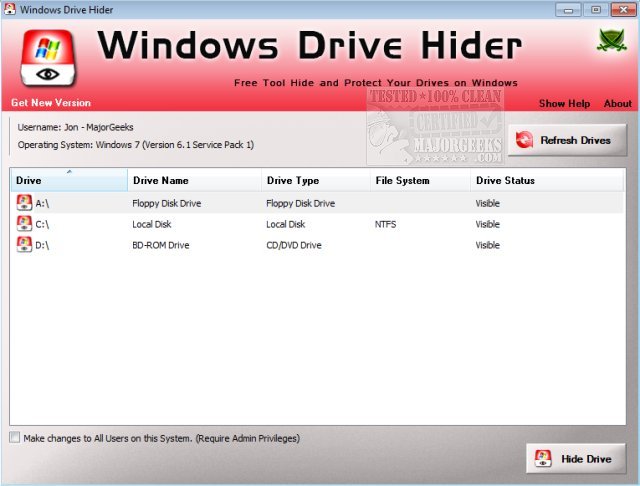Image resolution: width=640 pixels, height=486 pixels.
Task: Click the Visible status of the D:\ row
Action: tap(487, 245)
